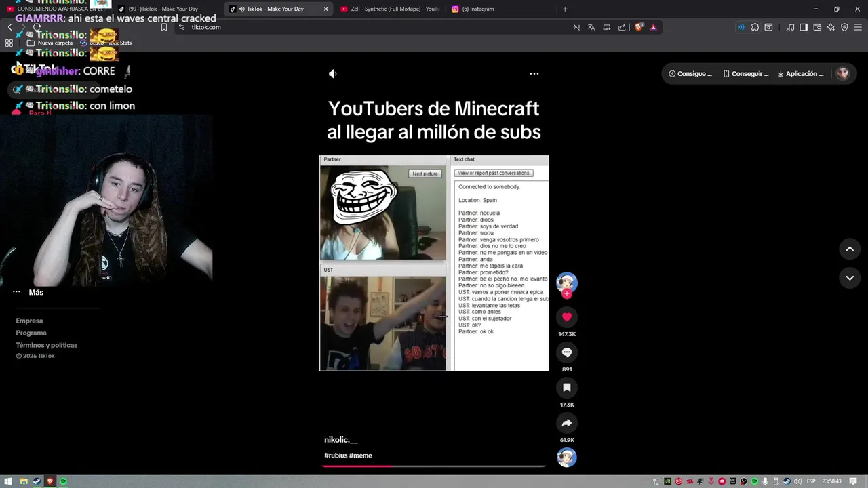Mute the TikTok video with the speaker icon
The height and width of the screenshot is (488, 868).
point(332,74)
